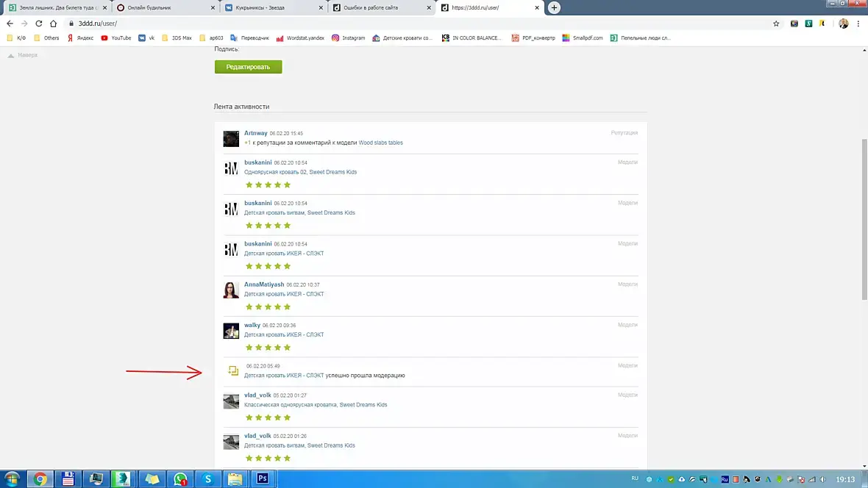Open browser home page icon
Viewport: 868px width, 488px height.
point(53,24)
